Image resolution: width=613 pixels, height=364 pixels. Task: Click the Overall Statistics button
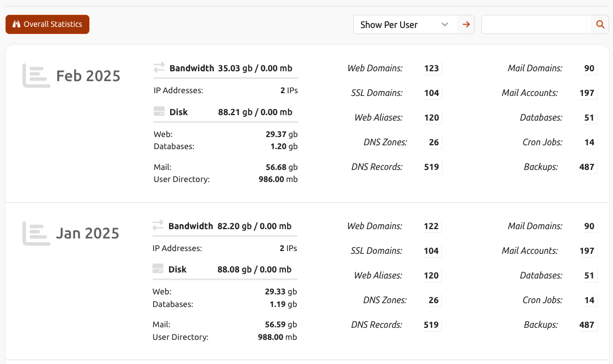47,24
